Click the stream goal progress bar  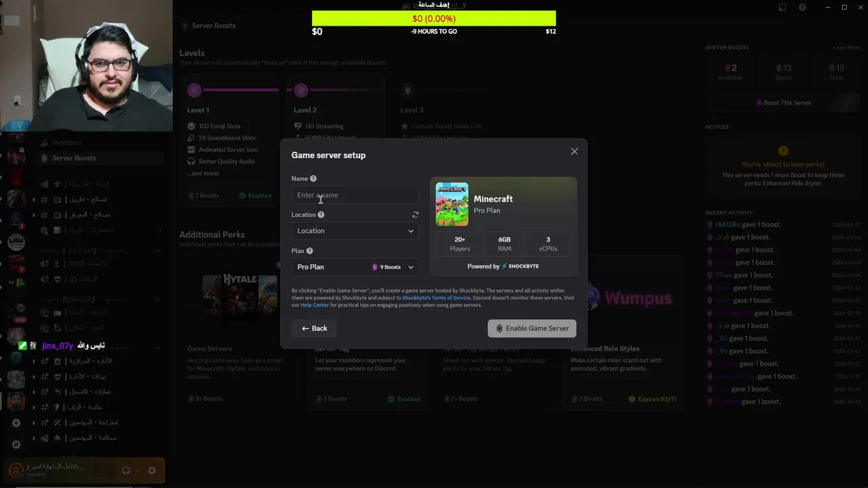coord(434,19)
